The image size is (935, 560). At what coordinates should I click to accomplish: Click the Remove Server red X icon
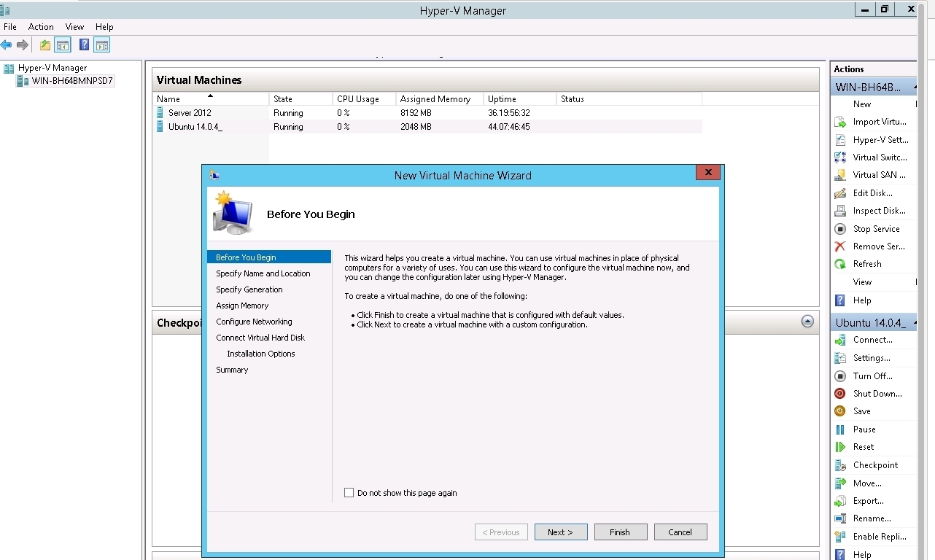(840, 246)
